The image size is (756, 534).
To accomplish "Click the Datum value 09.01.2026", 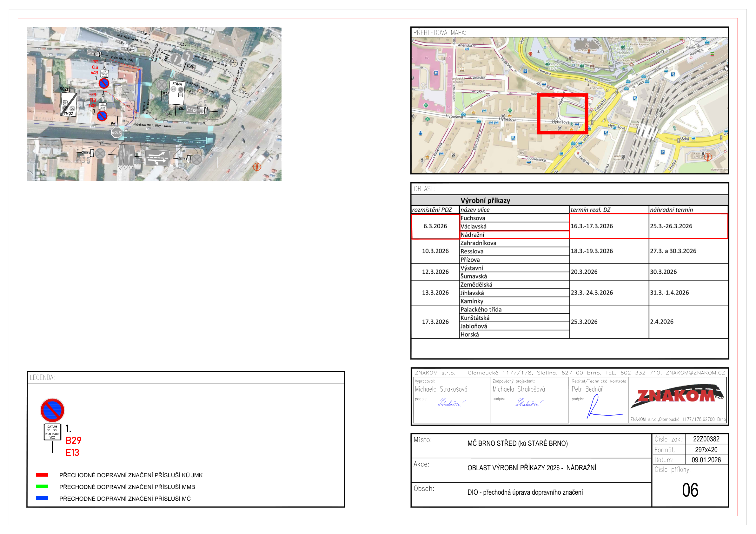I will coord(706,460).
